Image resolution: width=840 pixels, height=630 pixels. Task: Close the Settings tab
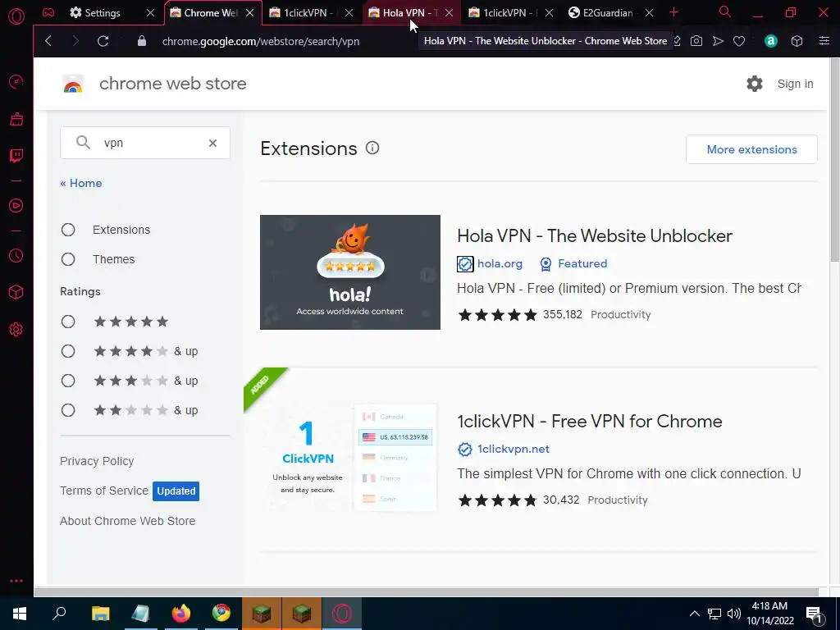(x=151, y=12)
